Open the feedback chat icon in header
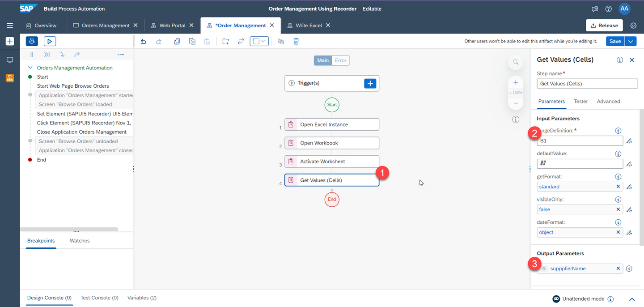Viewport: 644px width, 307px height. pyautogui.click(x=595, y=9)
